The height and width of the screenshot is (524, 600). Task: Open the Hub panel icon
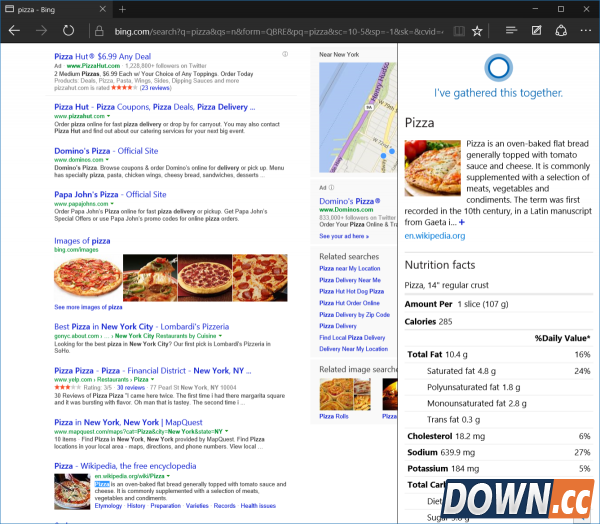click(x=512, y=31)
